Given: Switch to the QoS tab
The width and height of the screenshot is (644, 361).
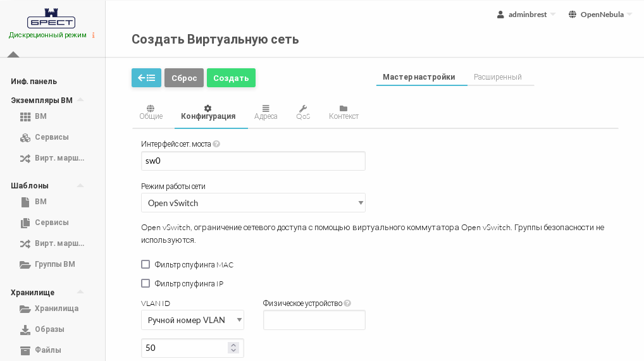Looking at the screenshot, I should pos(303,113).
